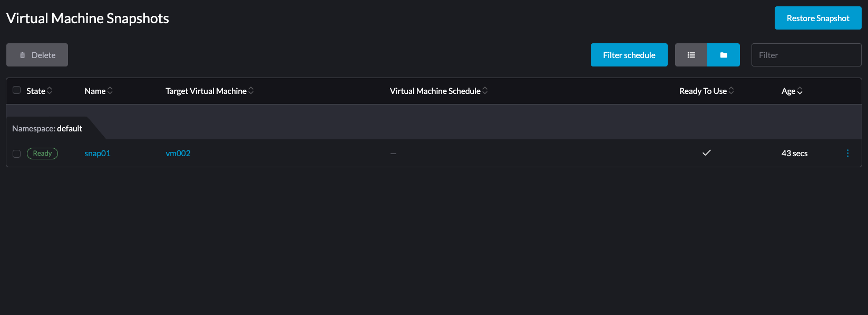Sort snapshots by the Name column arrow

point(109,90)
